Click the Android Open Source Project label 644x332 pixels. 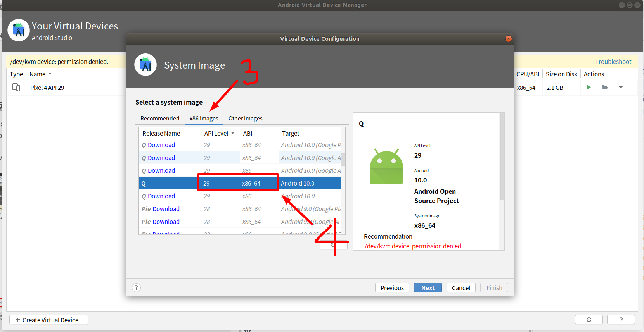coord(436,196)
